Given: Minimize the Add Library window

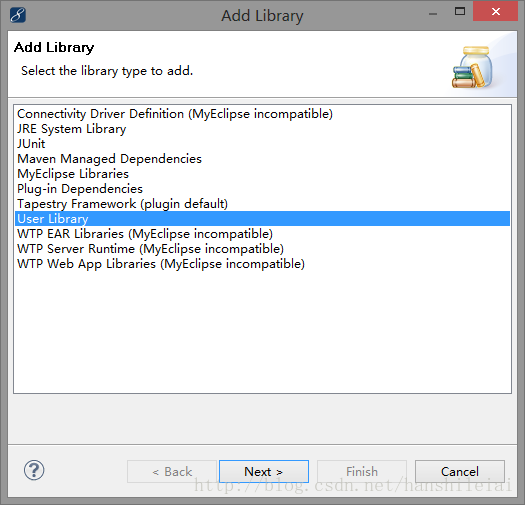Looking at the screenshot, I should [x=433, y=13].
